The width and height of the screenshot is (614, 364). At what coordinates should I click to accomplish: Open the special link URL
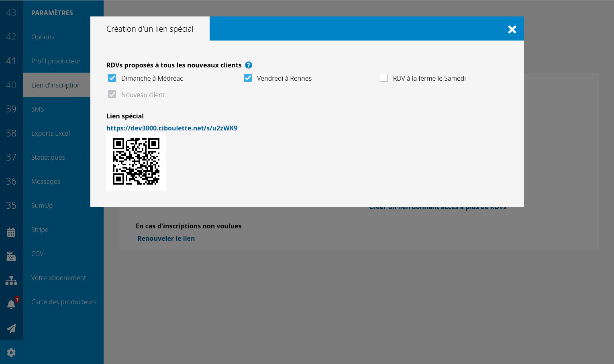click(172, 128)
